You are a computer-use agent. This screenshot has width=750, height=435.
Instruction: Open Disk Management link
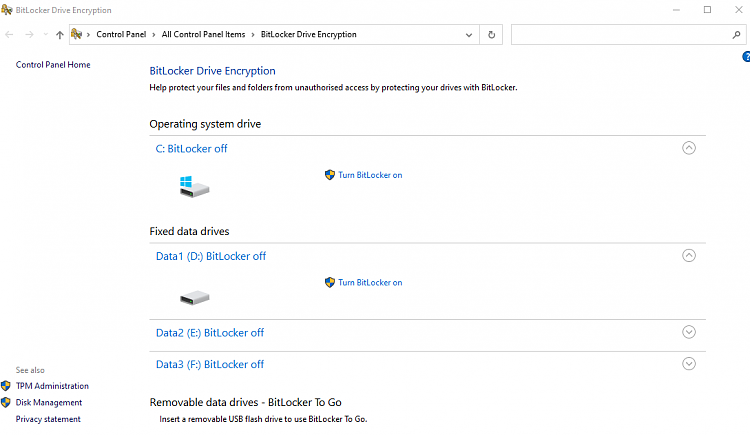coord(49,403)
